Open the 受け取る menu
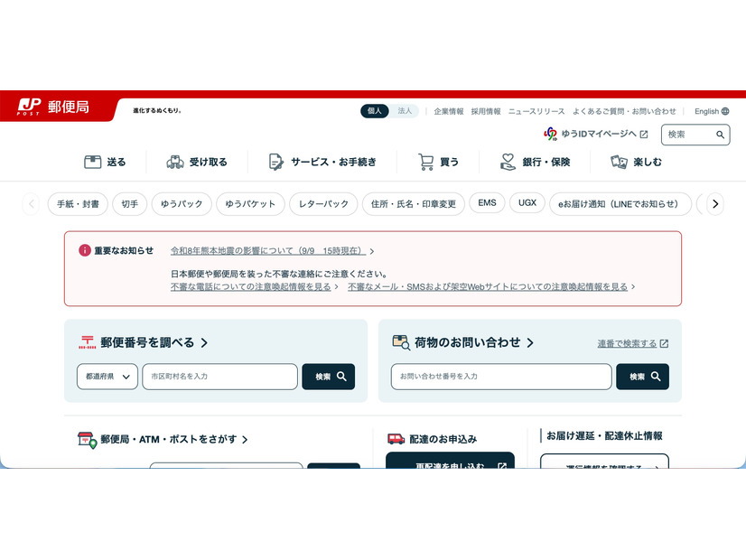746x560 pixels. [197, 163]
